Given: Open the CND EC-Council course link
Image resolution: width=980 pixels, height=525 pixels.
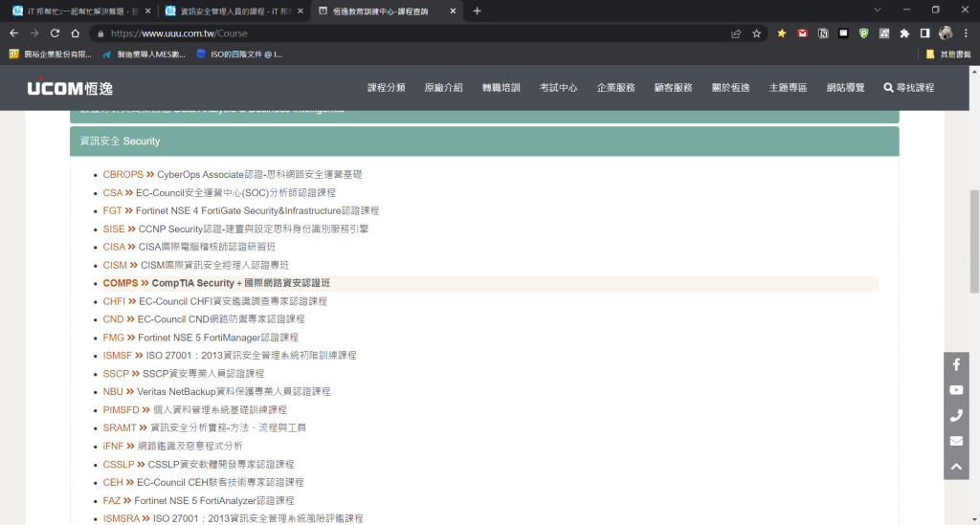Looking at the screenshot, I should point(204,319).
